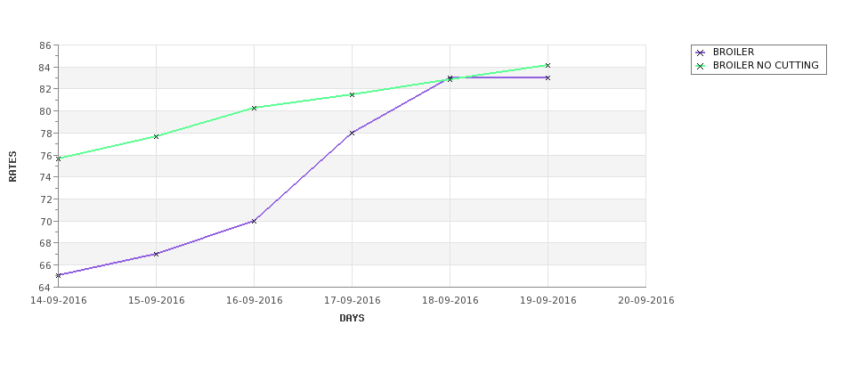
Task: Click the 86 value on the rates axis
Action: [x=46, y=45]
